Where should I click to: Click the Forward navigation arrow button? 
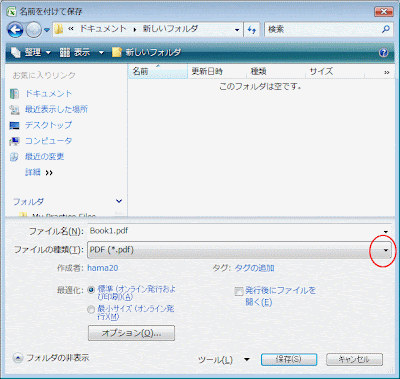(33, 30)
